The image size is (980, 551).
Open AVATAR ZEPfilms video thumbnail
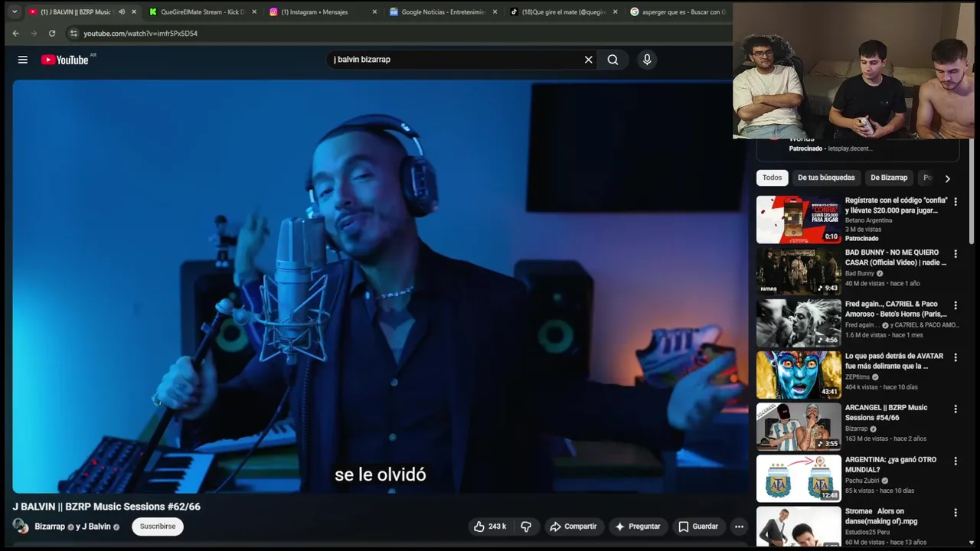click(799, 375)
